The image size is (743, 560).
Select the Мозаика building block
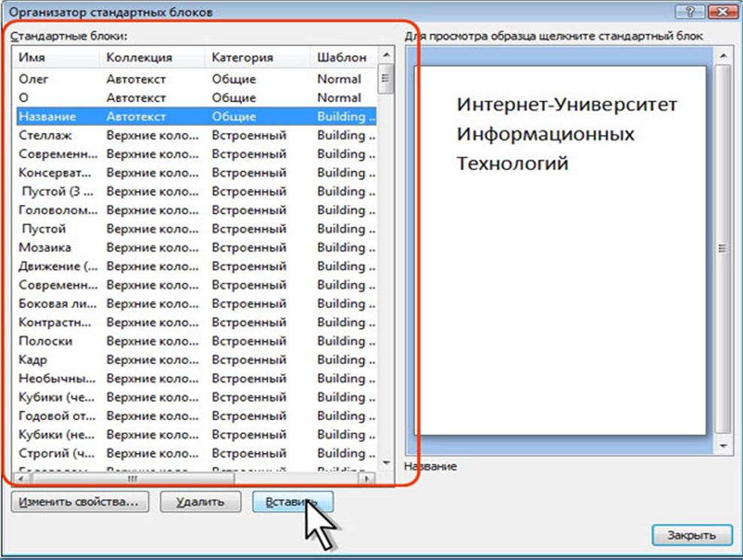click(x=196, y=248)
